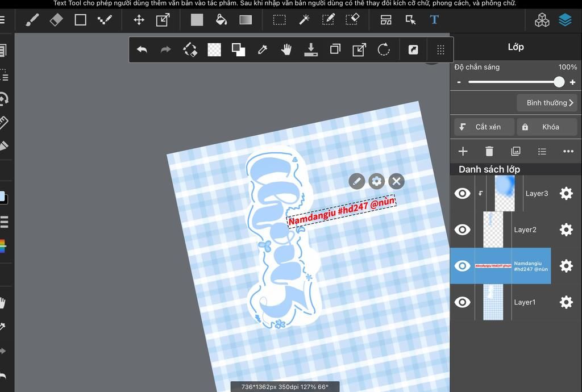Open the panel Divide tool
The image size is (582, 392).
pyautogui.click(x=386, y=20)
